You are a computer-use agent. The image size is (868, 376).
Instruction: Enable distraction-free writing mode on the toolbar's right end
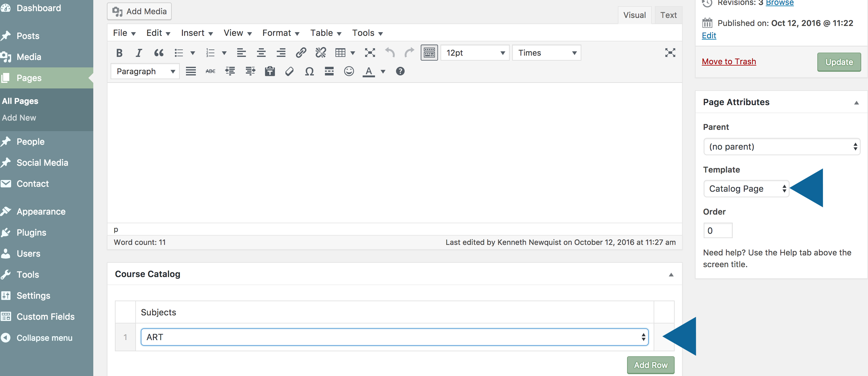coord(670,53)
